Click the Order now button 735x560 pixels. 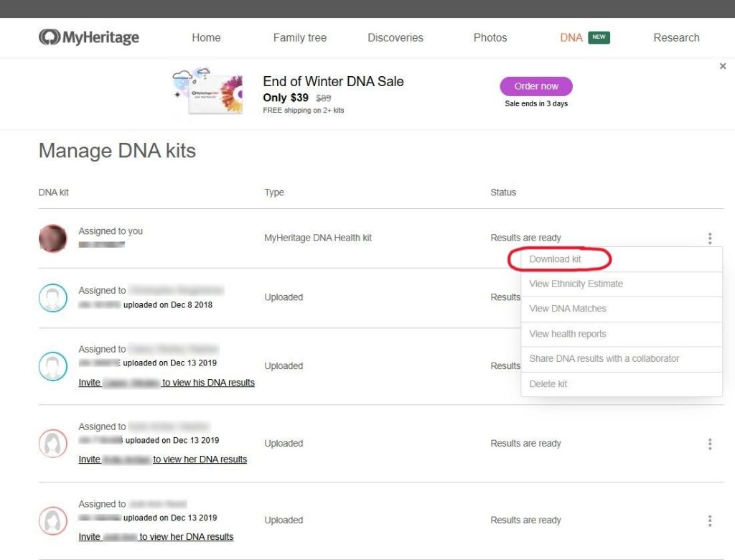[536, 85]
